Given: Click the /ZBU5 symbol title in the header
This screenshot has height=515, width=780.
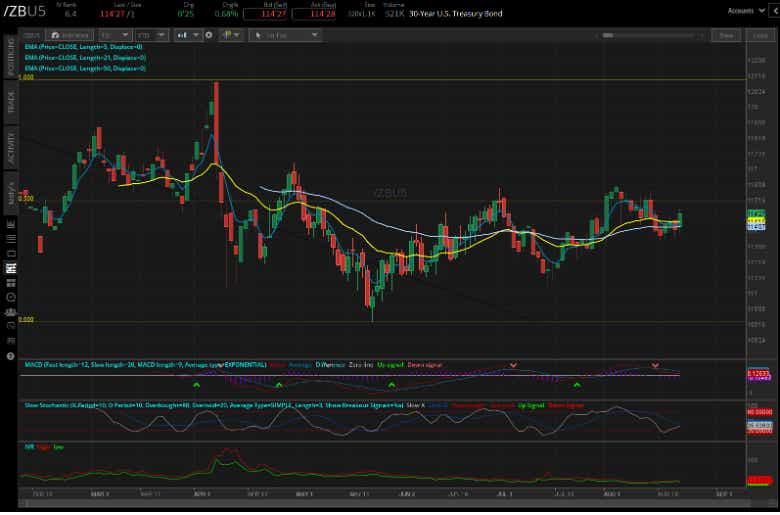Looking at the screenshot, I should point(25,11).
